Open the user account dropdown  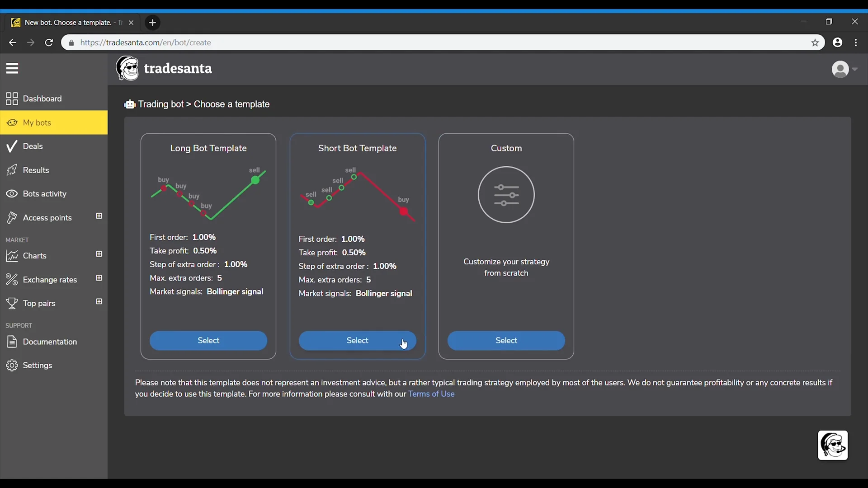[844, 69]
